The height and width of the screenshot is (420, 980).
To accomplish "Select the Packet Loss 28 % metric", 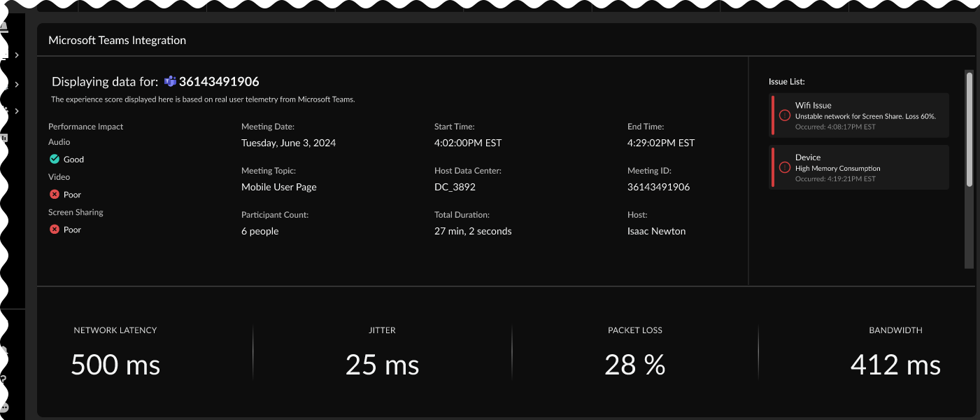I will [x=634, y=365].
